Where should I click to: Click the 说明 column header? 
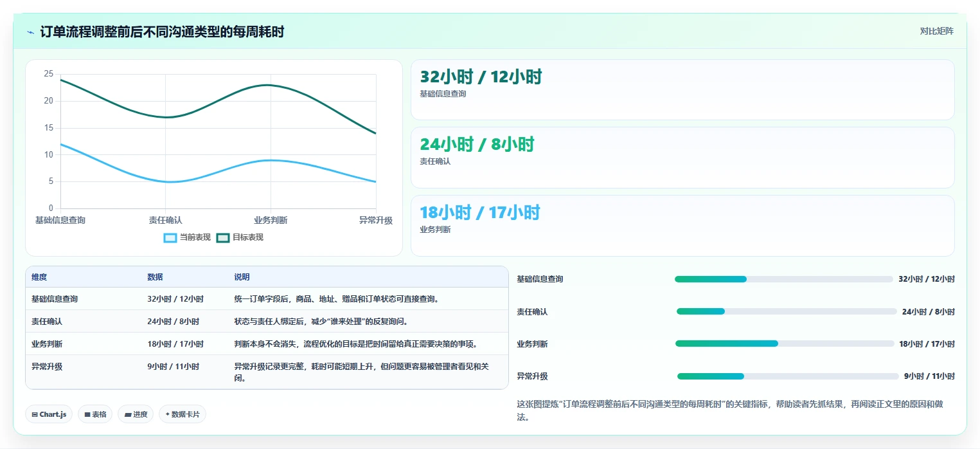tap(242, 277)
